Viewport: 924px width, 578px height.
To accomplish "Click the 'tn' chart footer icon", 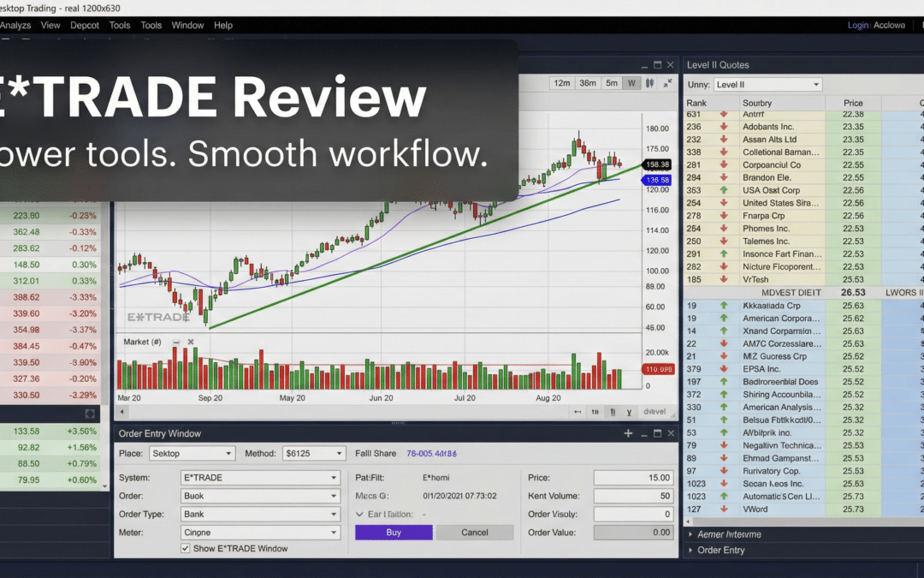I will tap(595, 412).
